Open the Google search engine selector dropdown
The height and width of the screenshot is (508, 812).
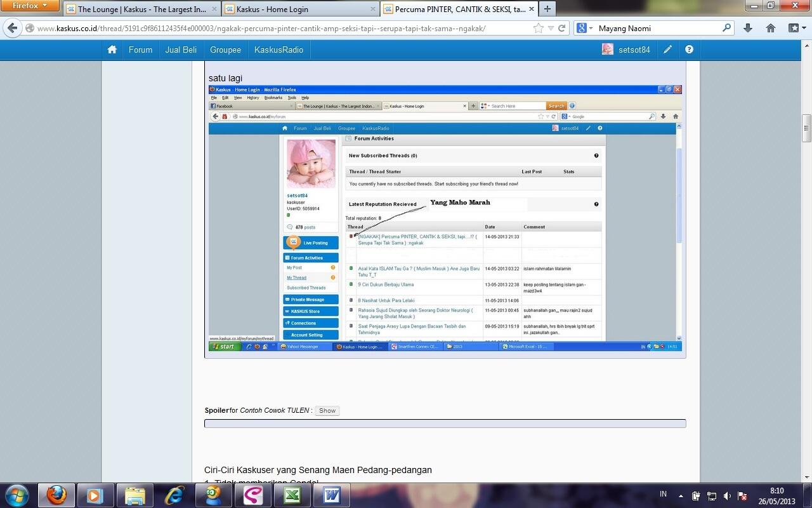click(x=584, y=28)
